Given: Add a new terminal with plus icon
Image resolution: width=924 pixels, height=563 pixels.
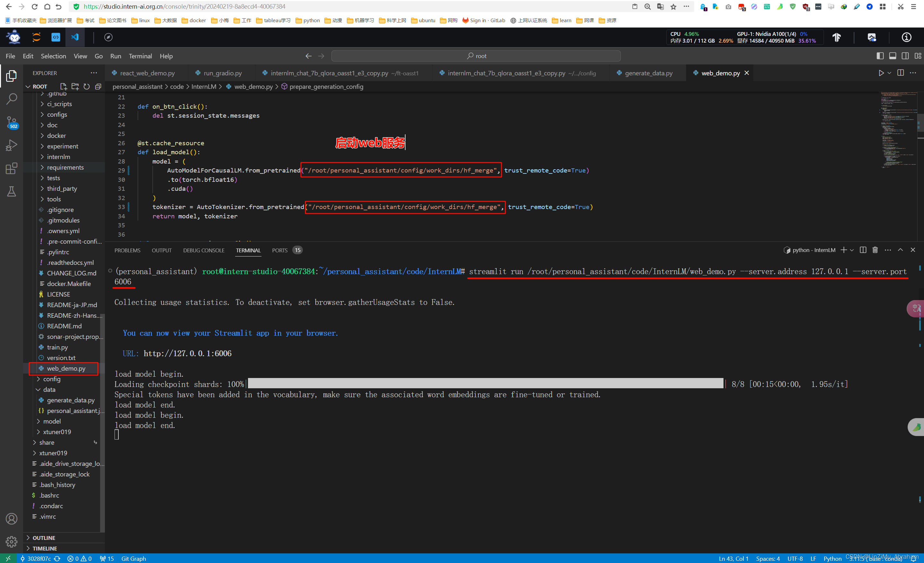Looking at the screenshot, I should 844,250.
